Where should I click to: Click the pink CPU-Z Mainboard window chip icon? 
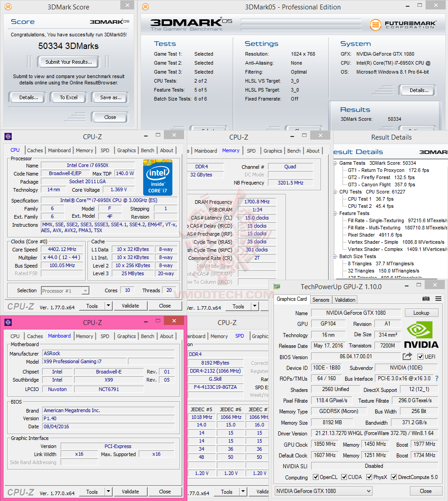(x=8, y=322)
